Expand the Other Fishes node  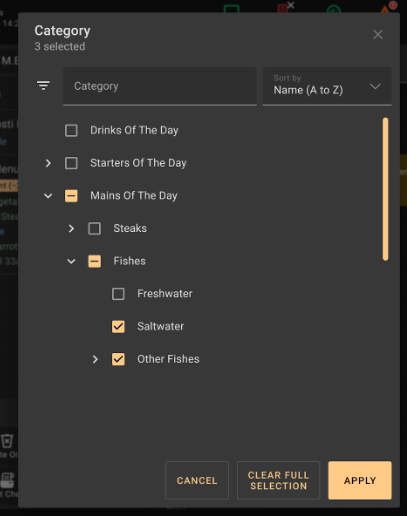[95, 359]
